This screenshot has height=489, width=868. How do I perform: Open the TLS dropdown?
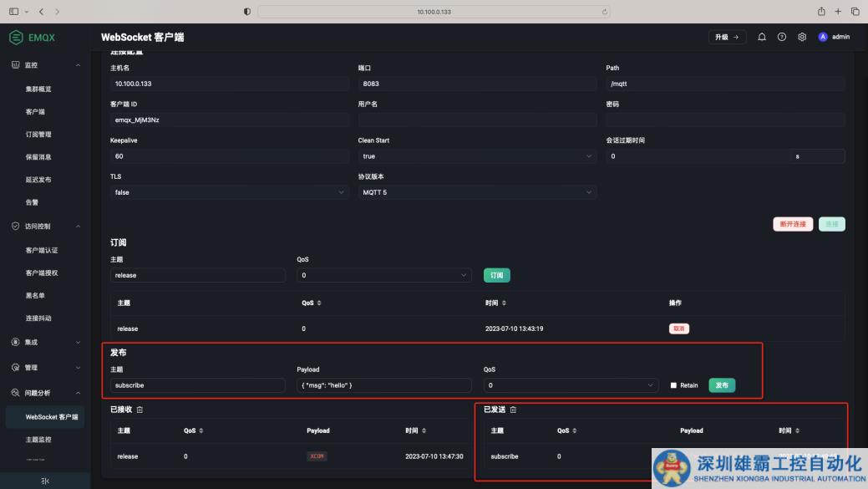coord(229,192)
